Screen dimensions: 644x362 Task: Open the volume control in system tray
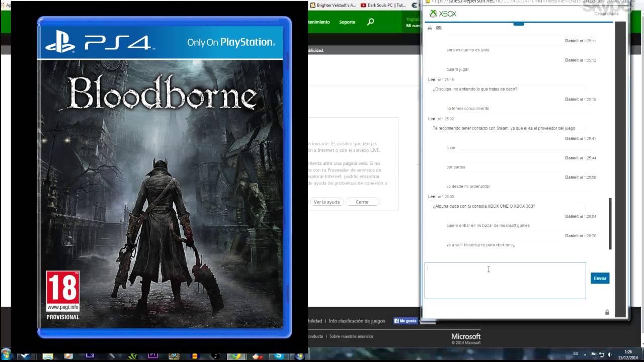coord(610,354)
